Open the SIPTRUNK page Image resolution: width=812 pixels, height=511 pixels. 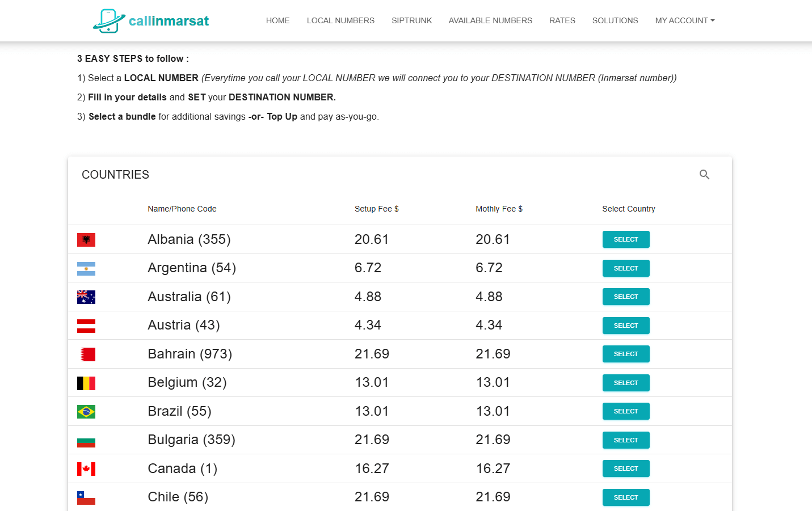click(412, 20)
